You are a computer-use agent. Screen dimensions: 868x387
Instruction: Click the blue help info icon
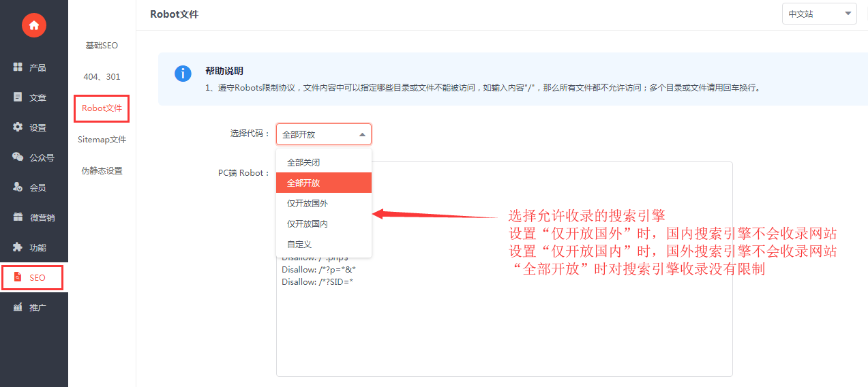(183, 74)
